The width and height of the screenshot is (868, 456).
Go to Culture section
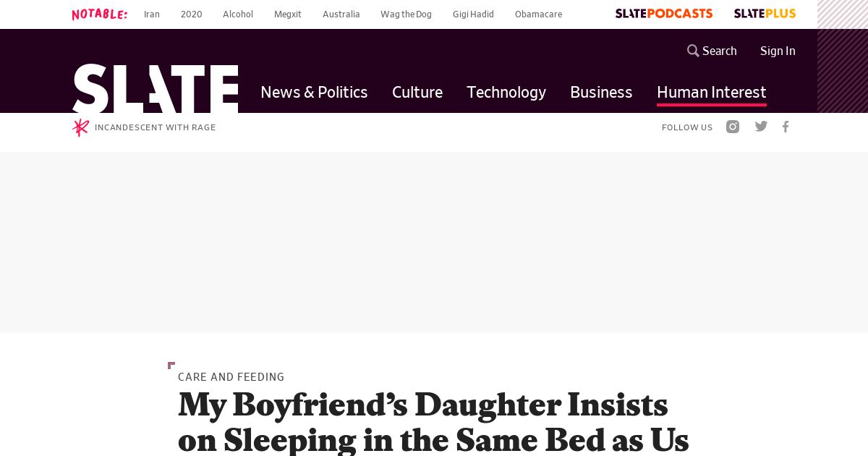(417, 92)
